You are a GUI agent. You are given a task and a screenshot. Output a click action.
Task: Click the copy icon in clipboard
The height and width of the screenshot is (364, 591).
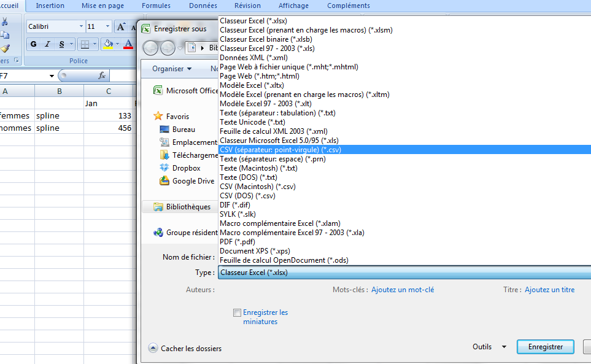[x=4, y=36]
